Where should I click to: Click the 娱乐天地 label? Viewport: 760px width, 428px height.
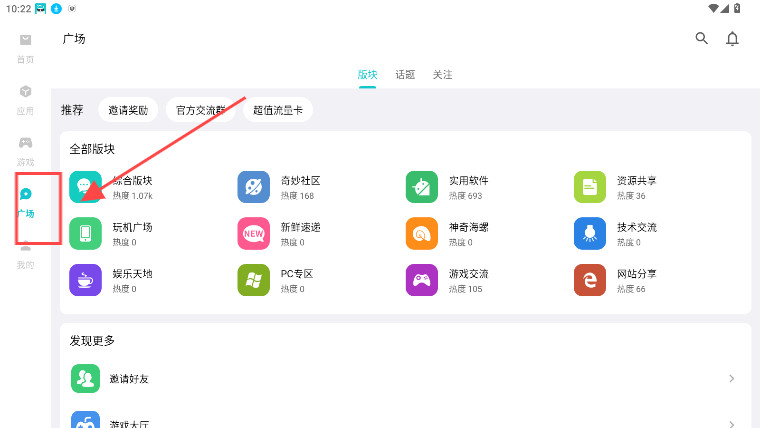[x=132, y=274]
